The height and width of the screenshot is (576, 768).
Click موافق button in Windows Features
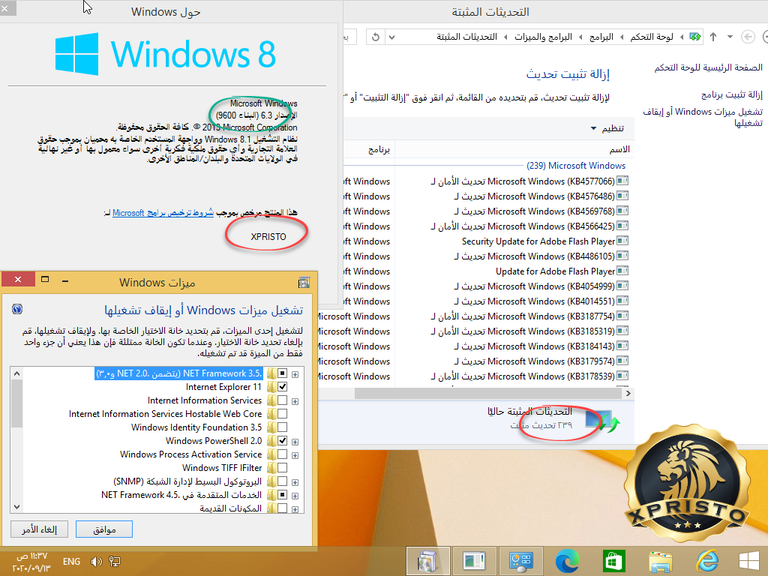pos(104,529)
